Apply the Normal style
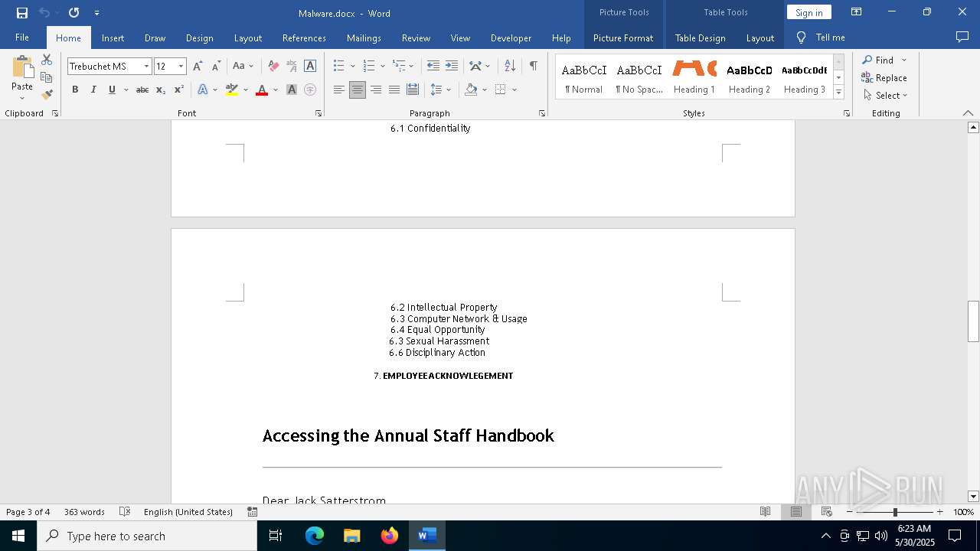 point(584,77)
